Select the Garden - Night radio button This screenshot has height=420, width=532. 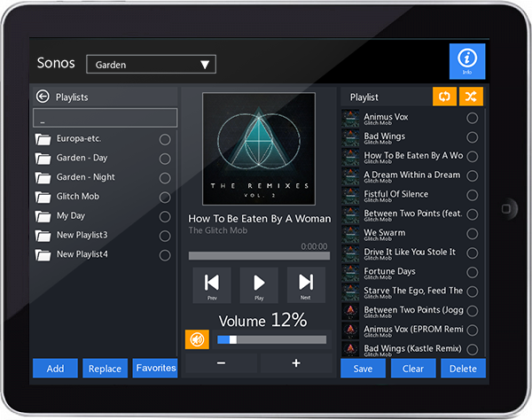(165, 178)
